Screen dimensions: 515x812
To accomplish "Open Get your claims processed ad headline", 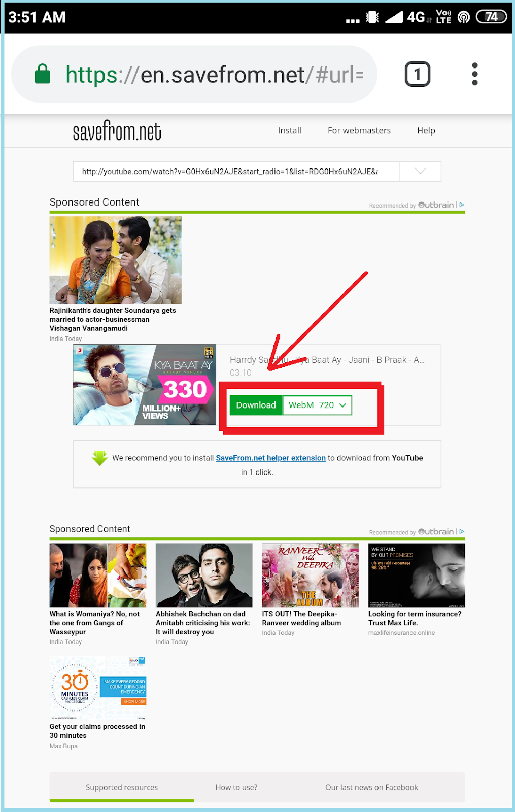I will pos(97,731).
